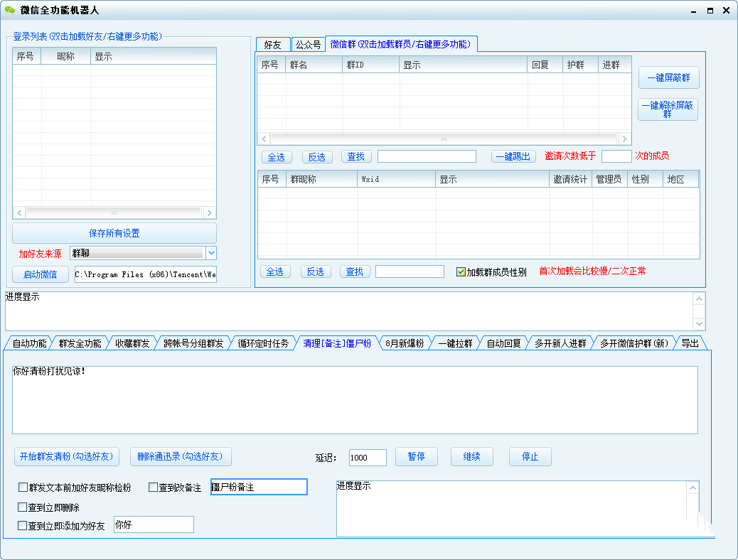Click the WeChat path field C:\Program Files

pos(146,274)
